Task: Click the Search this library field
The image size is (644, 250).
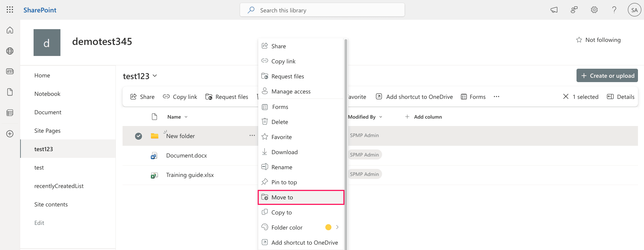Action: [x=322, y=10]
